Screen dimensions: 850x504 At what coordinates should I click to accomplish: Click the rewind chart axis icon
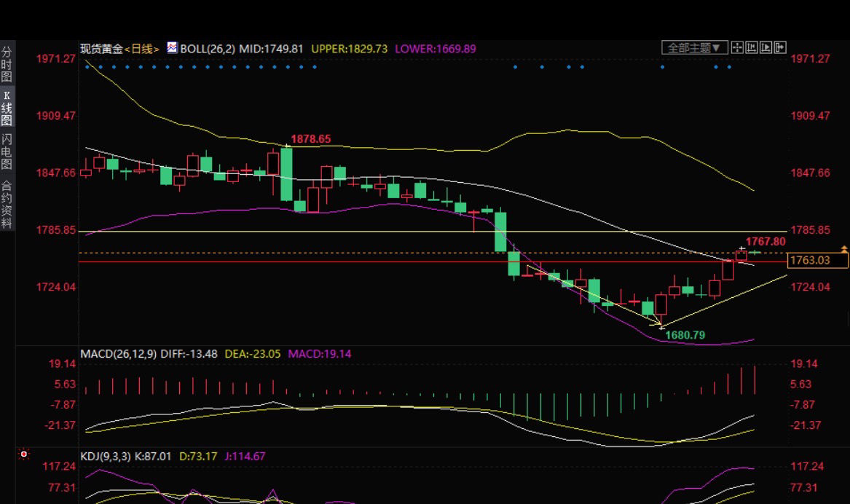[752, 47]
